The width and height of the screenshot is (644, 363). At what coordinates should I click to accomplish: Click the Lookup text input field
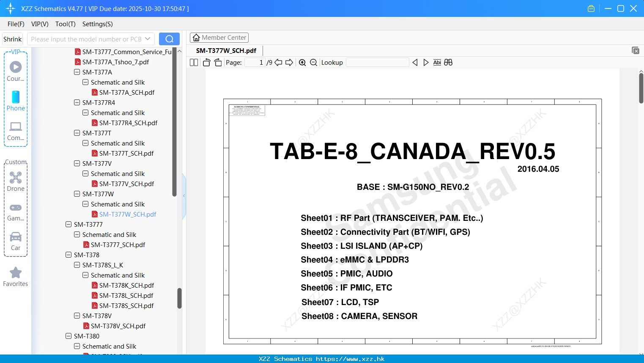(x=378, y=63)
